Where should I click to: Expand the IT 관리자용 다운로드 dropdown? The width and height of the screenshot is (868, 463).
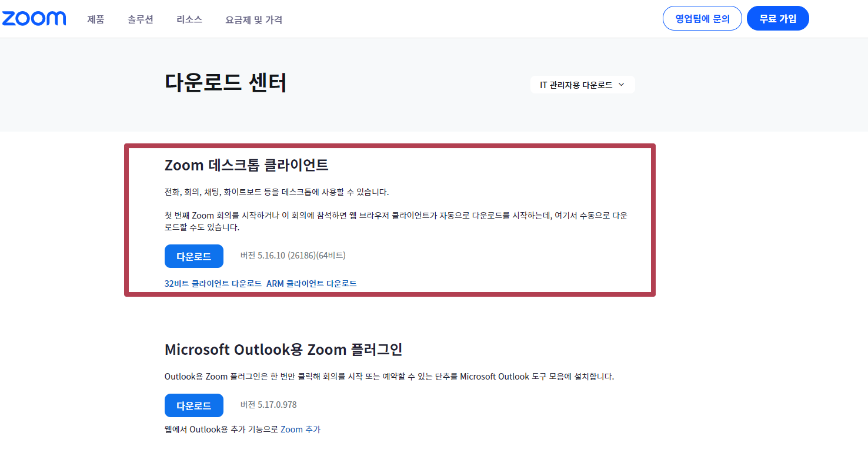(582, 85)
